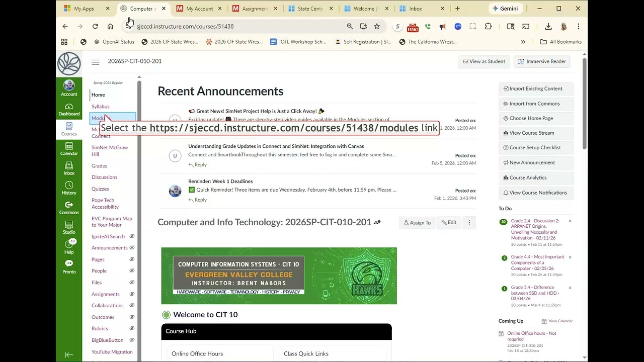Toggle visibility icon beside People
Image resolution: width=644 pixels, height=362 pixels.
tap(132, 271)
